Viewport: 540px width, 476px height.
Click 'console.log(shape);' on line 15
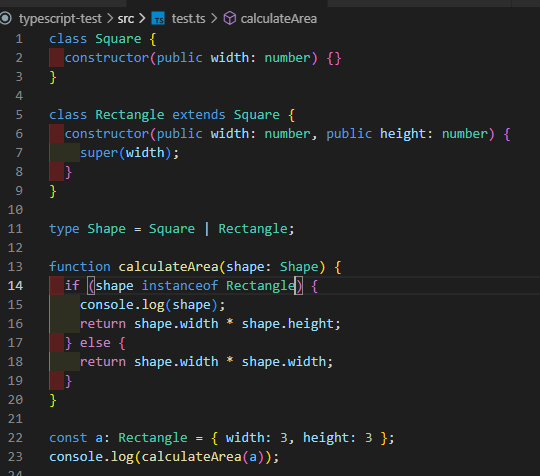point(153,305)
